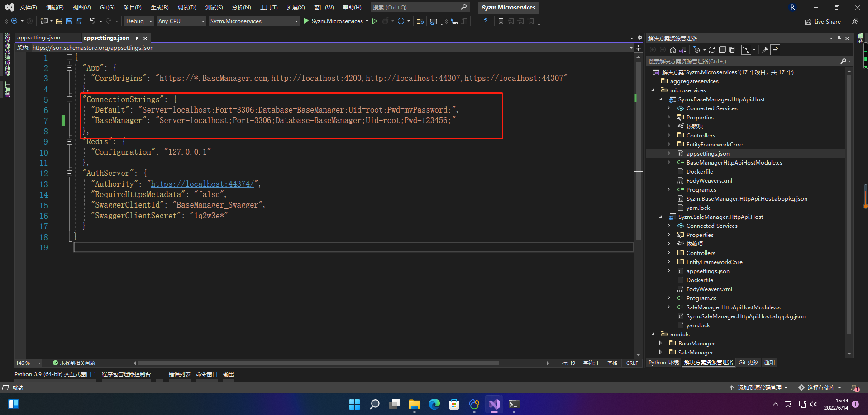The height and width of the screenshot is (415, 868).
Task: Click Show All Files icon in Solution Explorer
Action: click(732, 50)
